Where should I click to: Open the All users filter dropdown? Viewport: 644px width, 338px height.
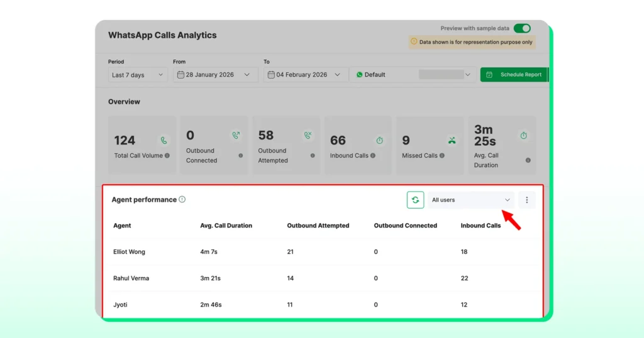470,200
